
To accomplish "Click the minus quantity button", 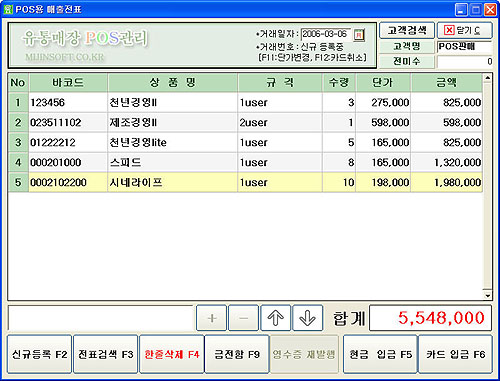I will pyautogui.click(x=243, y=318).
